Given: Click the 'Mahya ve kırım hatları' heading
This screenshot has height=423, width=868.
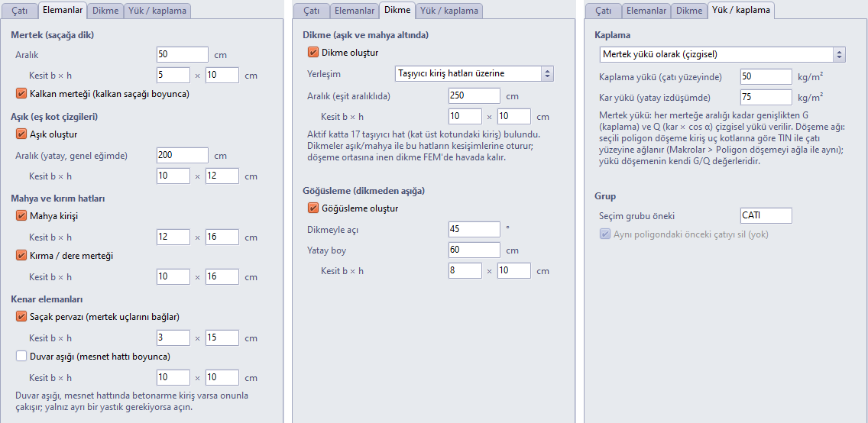Looking at the screenshot, I should click(x=58, y=198).
